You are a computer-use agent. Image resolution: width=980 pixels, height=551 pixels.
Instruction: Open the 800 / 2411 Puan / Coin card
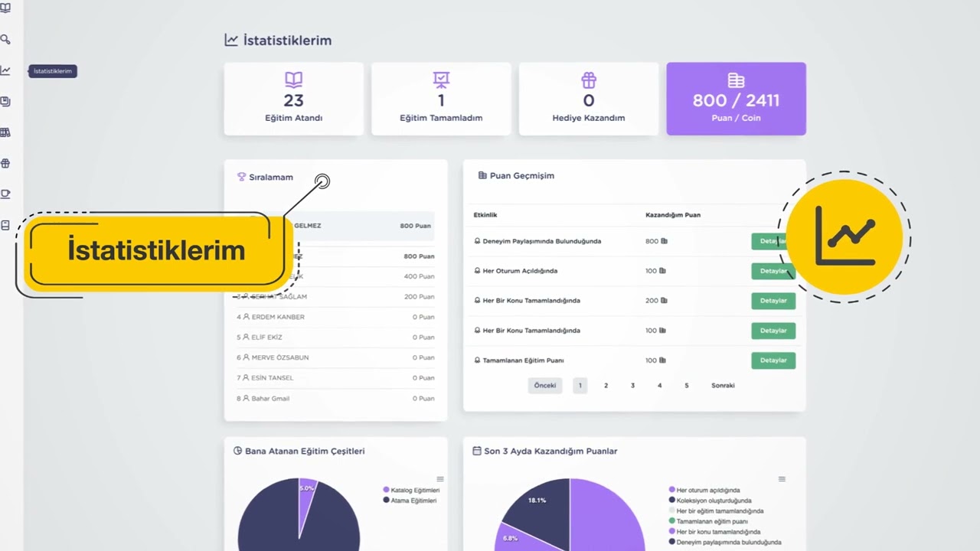tap(736, 99)
